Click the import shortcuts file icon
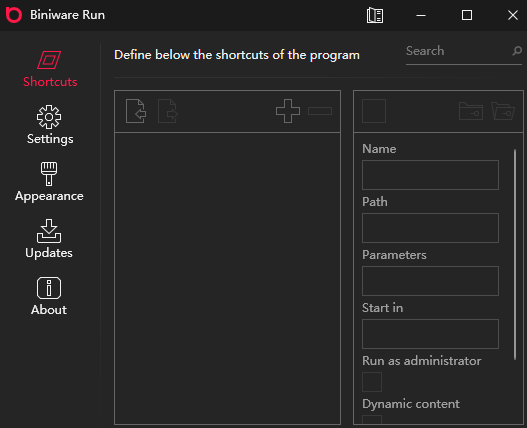Viewport: 527px width, 428px height. [x=136, y=111]
